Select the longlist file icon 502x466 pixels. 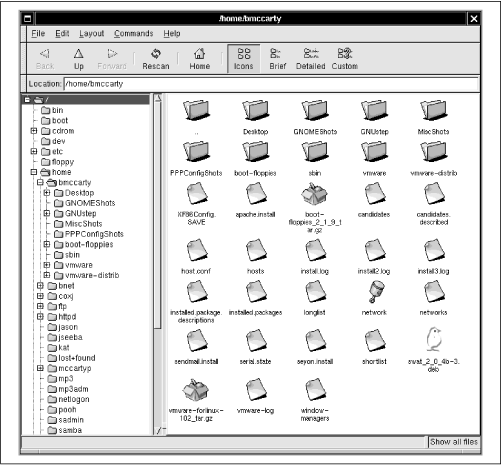click(x=315, y=292)
